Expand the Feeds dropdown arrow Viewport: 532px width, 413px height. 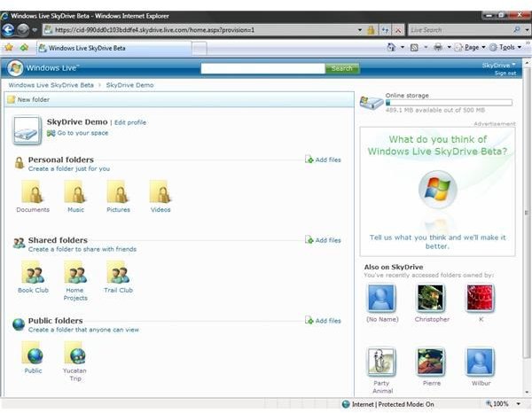pos(426,47)
